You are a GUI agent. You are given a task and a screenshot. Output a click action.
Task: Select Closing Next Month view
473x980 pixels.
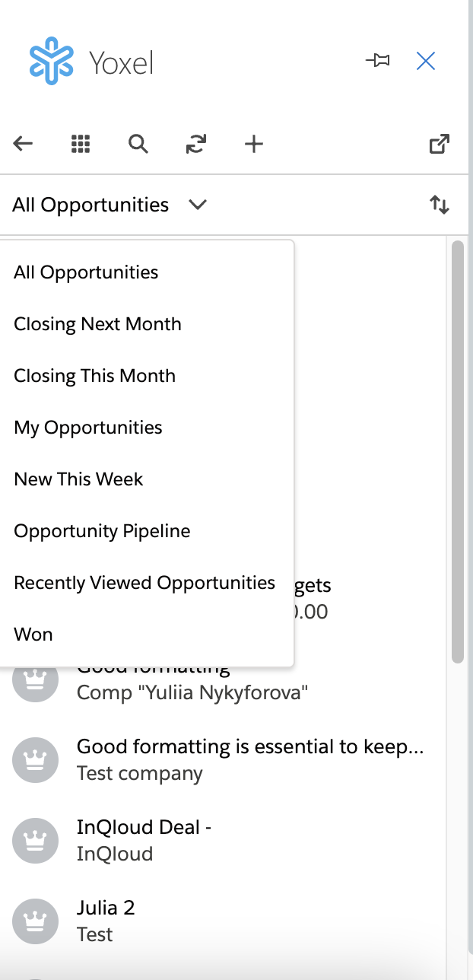(97, 324)
